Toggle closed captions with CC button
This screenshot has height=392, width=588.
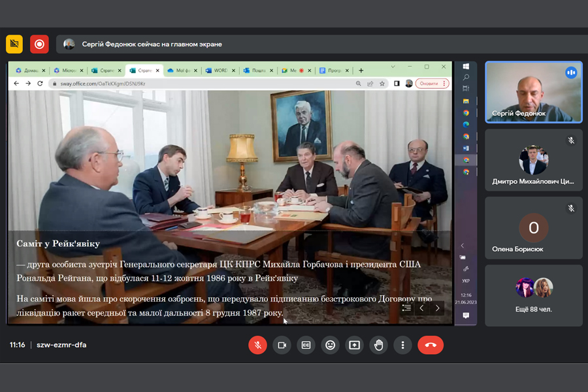coord(306,345)
